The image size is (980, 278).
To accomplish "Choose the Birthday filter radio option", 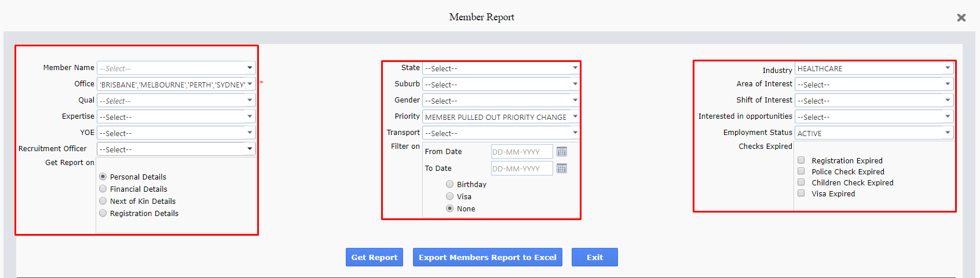I will [x=449, y=184].
